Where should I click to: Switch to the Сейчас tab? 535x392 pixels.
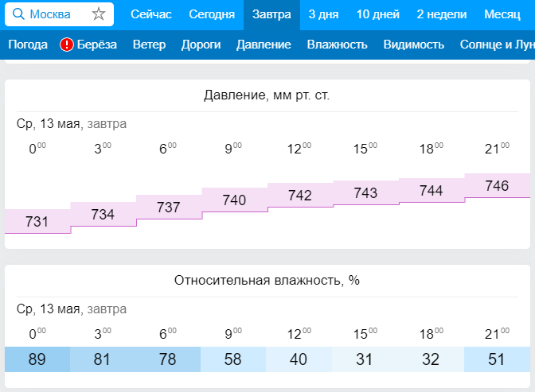150,14
